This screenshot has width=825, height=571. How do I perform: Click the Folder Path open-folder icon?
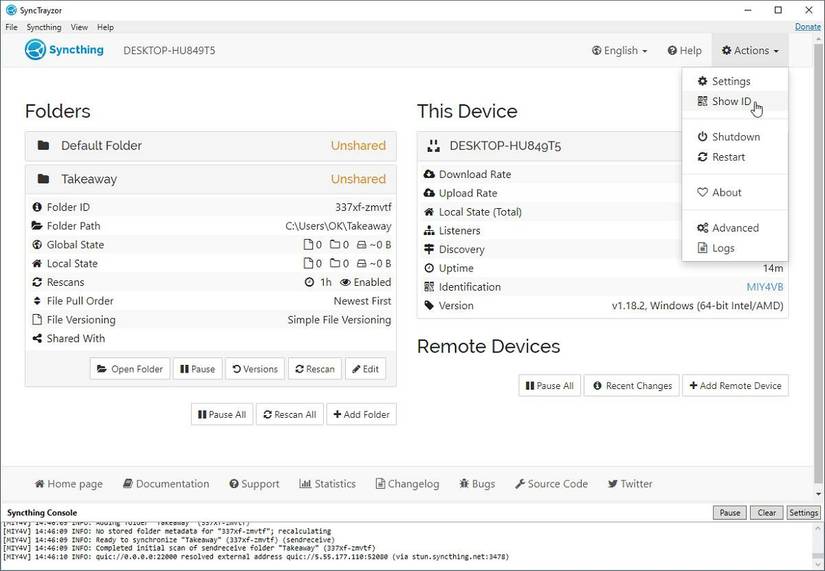coord(37,226)
